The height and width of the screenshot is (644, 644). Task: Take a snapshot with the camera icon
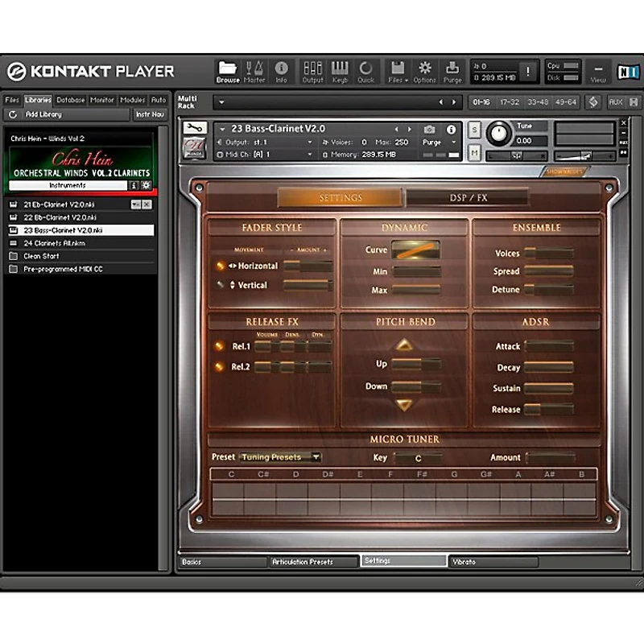tap(429, 130)
